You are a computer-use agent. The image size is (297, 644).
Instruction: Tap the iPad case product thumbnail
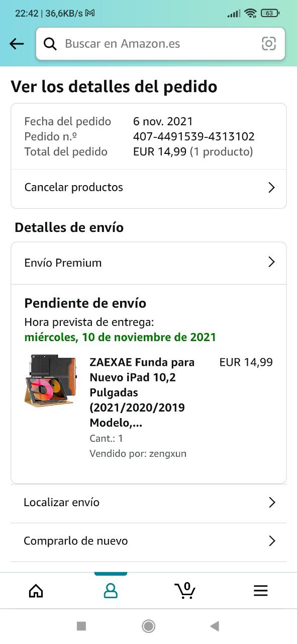click(50, 380)
